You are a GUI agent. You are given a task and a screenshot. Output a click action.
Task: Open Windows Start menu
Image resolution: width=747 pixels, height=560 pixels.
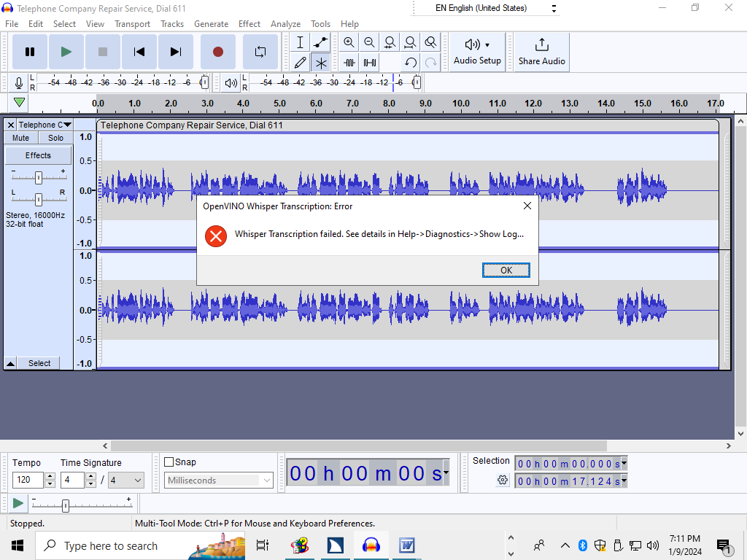tap(18, 545)
